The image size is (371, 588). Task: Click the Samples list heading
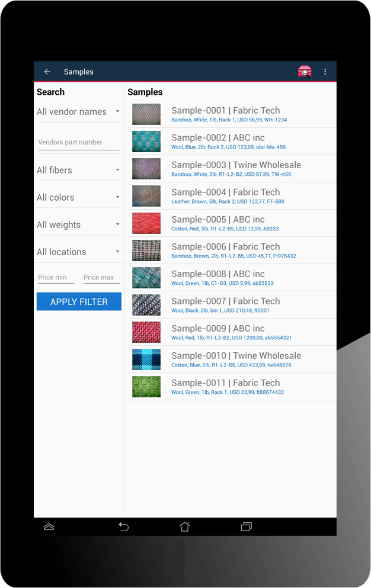tap(145, 92)
